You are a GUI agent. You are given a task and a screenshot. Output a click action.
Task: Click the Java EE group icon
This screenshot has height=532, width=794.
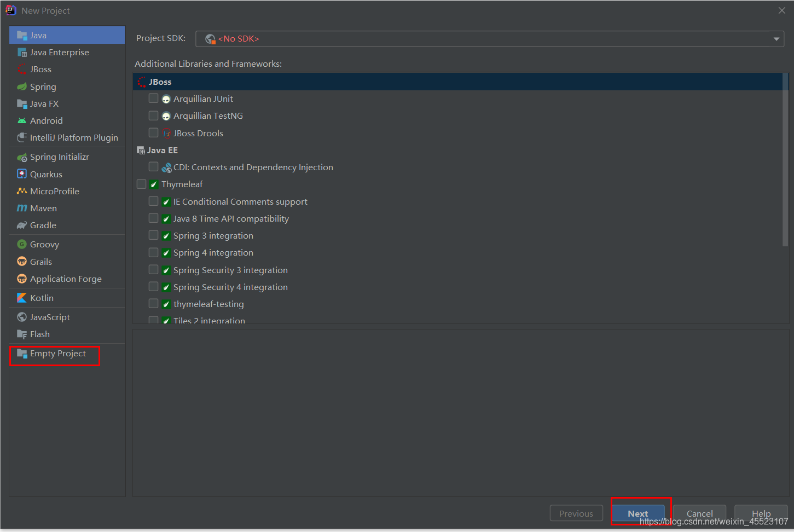[141, 150]
